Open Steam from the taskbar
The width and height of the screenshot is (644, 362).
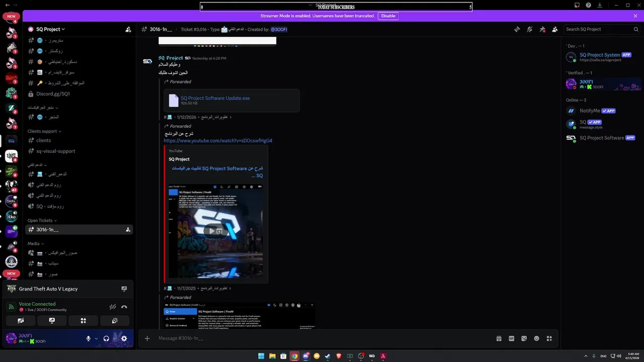328,356
